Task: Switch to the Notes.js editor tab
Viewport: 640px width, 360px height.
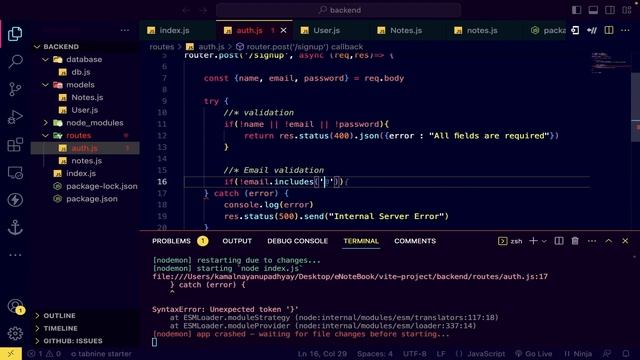Action: (x=405, y=30)
